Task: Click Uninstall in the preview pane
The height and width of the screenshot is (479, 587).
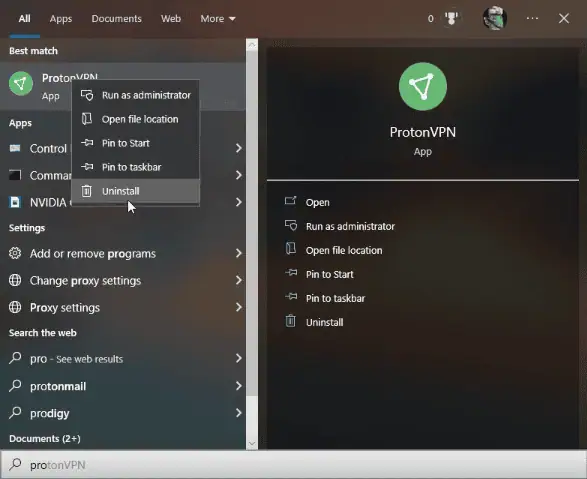Action: point(325,322)
